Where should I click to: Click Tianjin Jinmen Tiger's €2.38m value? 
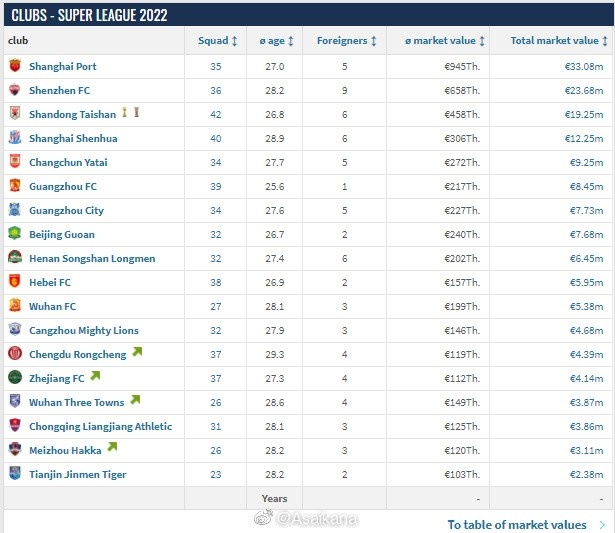click(x=586, y=475)
